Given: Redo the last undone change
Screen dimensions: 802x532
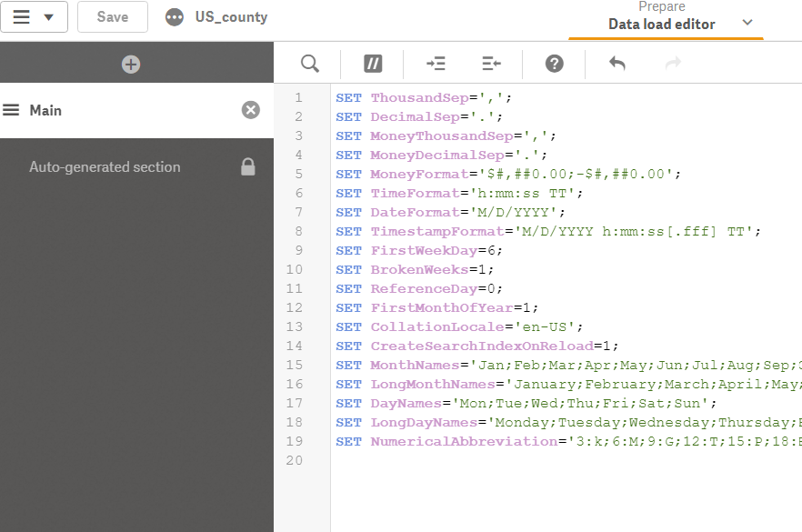Looking at the screenshot, I should 673,64.
